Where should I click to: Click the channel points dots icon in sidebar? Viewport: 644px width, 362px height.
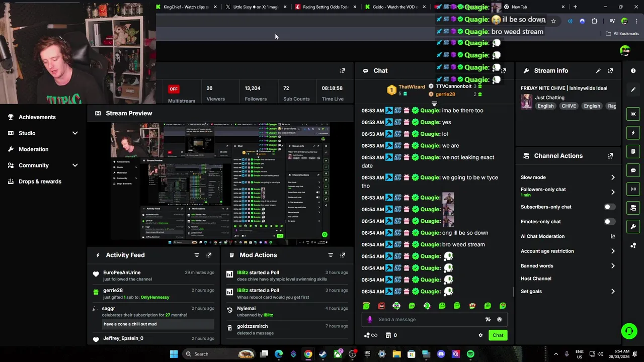pyautogui.click(x=633, y=245)
